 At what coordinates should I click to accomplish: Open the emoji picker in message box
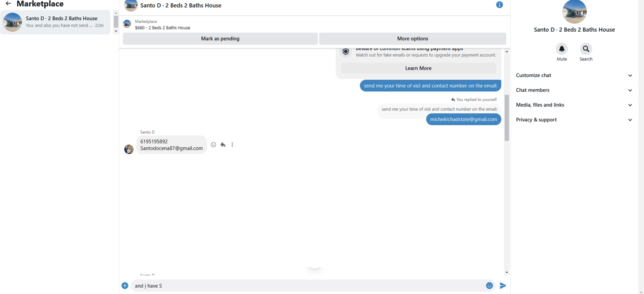pyautogui.click(x=489, y=285)
